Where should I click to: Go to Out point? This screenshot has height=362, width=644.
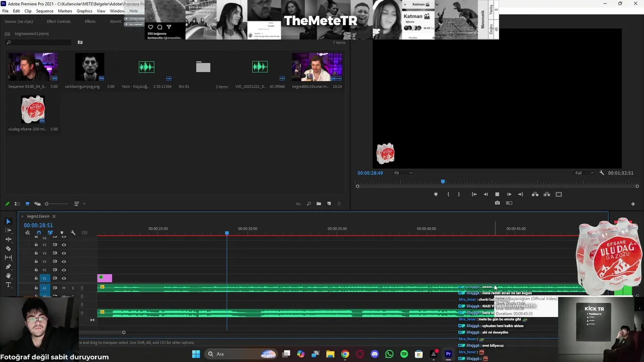(521, 194)
